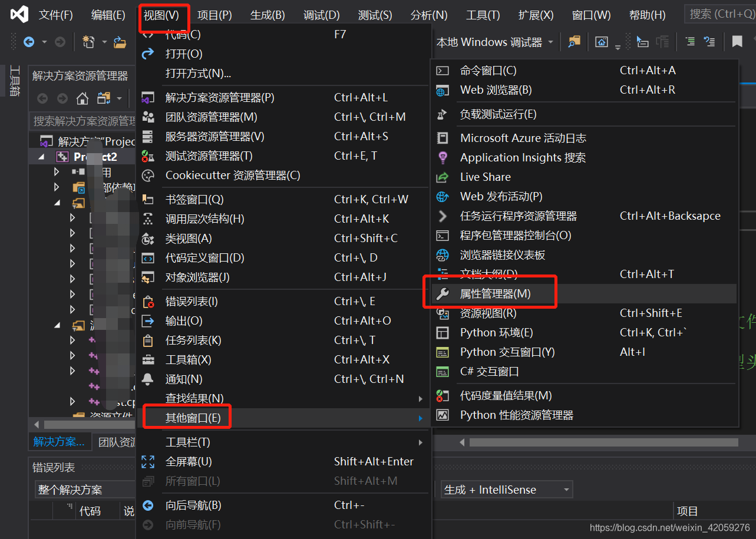Image resolution: width=756 pixels, height=539 pixels.
Task: Click the home icon in Solution Explorer
Action: 82,98
